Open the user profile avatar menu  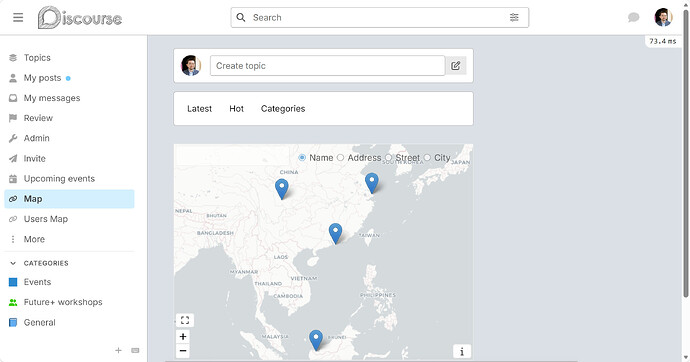663,18
